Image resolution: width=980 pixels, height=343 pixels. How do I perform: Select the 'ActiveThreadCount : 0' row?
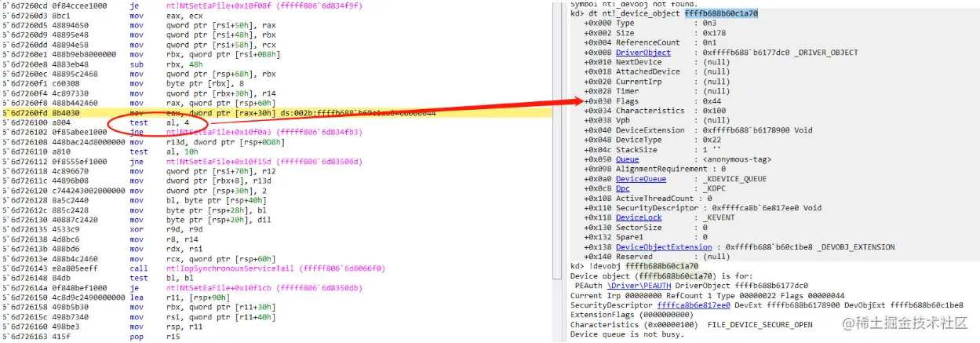[647, 198]
